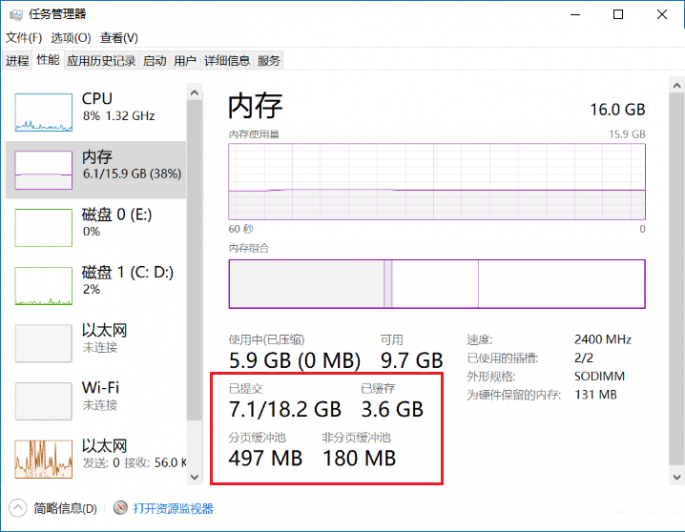Select the CPU mini graph thumbnail
The height and width of the screenshot is (532, 685).
click(x=44, y=111)
